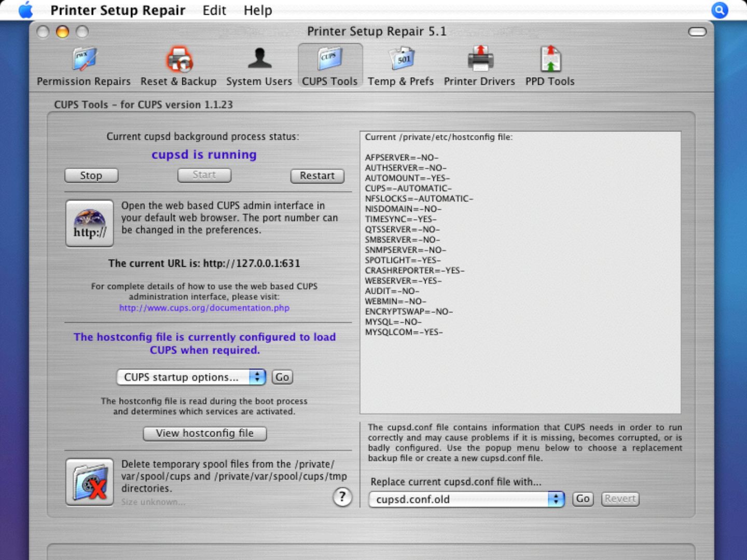Click the delete spool files folder icon

pos(90,482)
